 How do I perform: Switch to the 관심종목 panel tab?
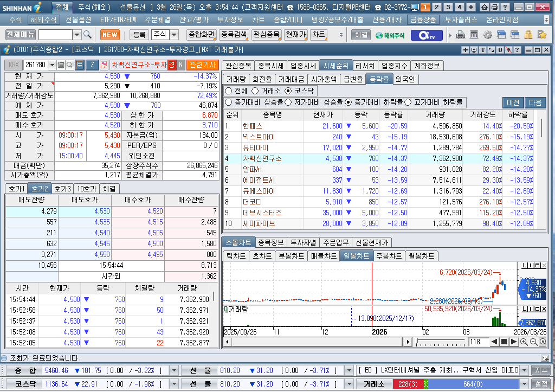[x=238, y=66]
